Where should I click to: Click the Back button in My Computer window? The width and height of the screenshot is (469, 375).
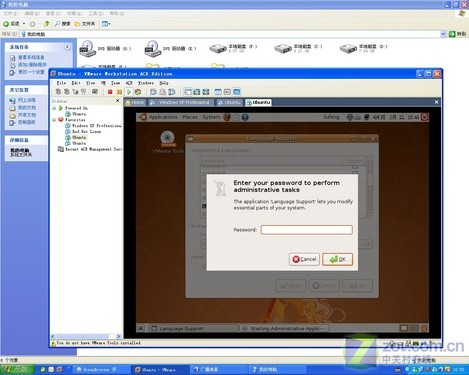(x=11, y=24)
